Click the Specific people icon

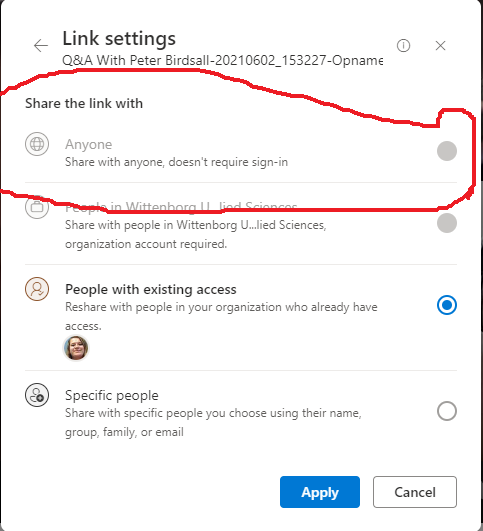pos(37,395)
